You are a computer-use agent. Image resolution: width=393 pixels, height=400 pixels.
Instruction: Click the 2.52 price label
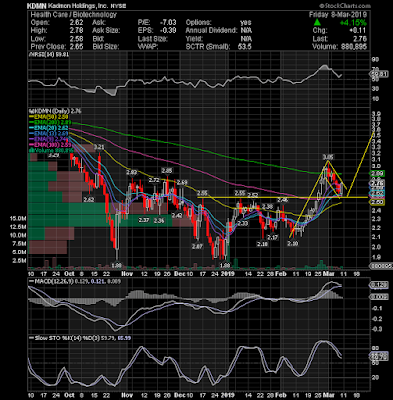(252, 194)
